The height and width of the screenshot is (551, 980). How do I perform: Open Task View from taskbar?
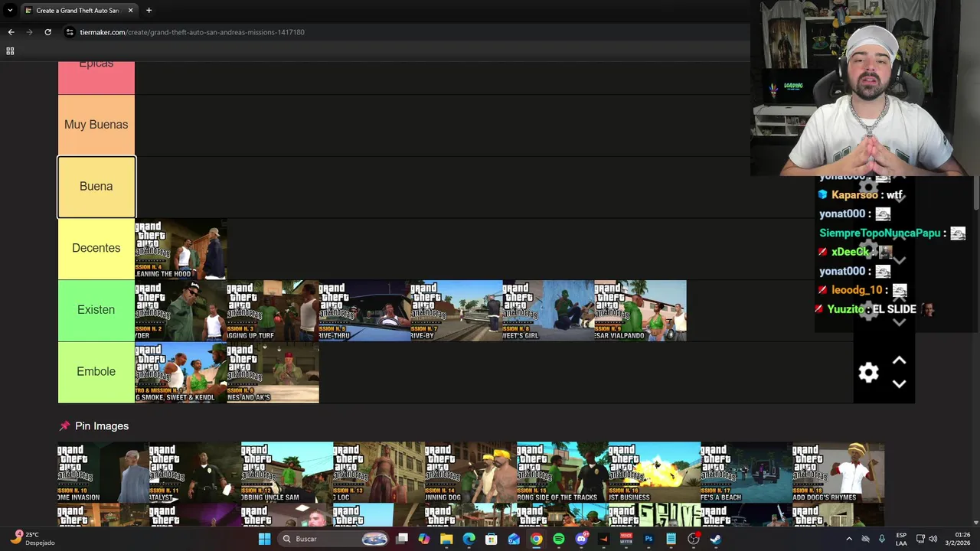[x=402, y=539]
